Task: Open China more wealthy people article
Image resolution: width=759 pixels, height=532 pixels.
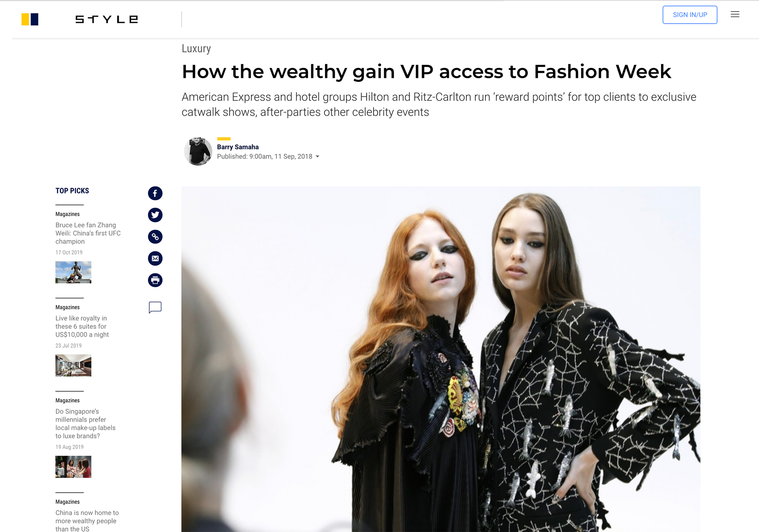Action: 87,521
